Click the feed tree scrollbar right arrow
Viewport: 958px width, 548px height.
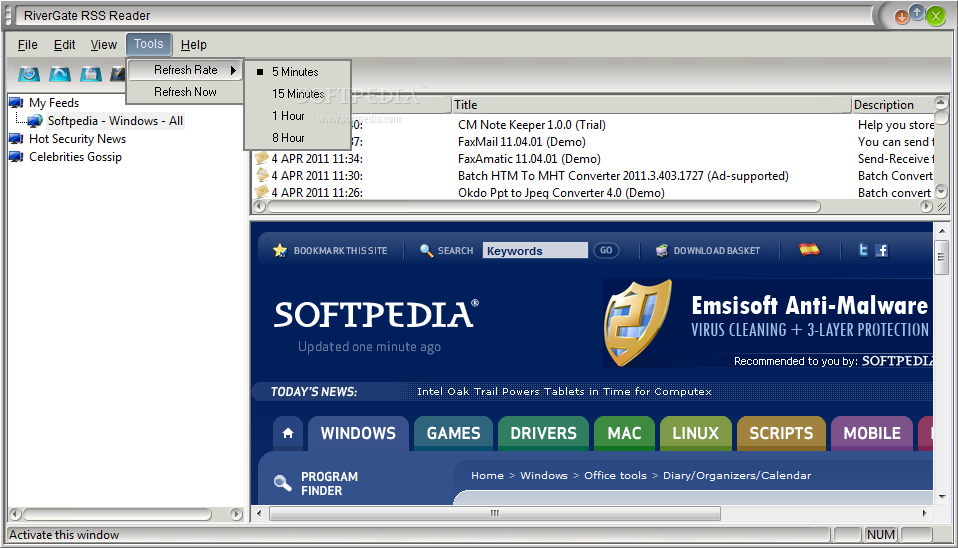tap(236, 514)
